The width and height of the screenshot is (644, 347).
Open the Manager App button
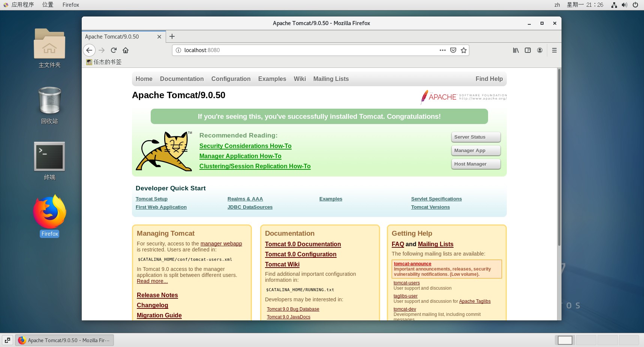[476, 151]
